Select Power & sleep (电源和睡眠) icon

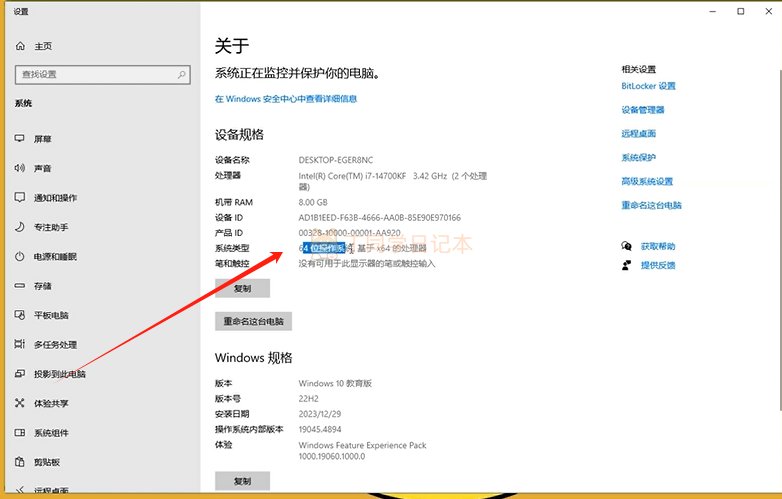tap(20, 256)
